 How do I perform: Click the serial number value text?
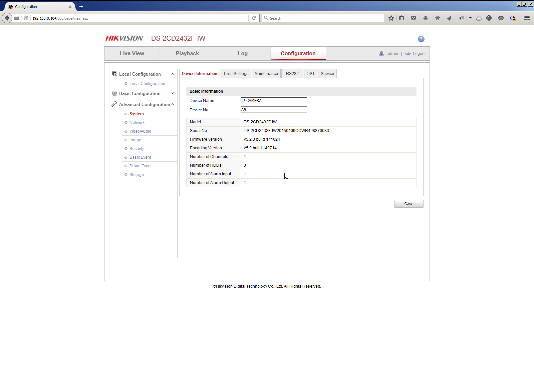tap(286, 131)
